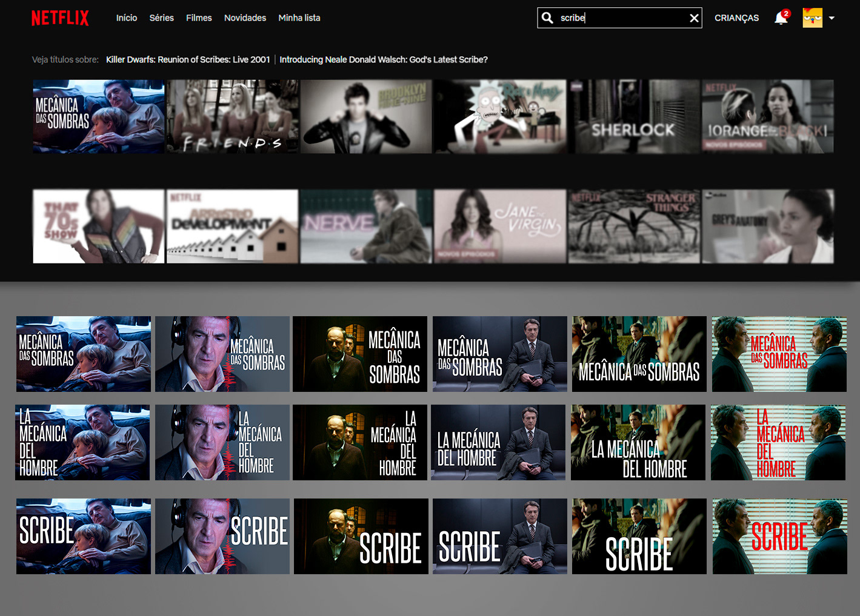Clear the search with the X icon
Viewport: 860px width, 616px height.
click(x=694, y=18)
